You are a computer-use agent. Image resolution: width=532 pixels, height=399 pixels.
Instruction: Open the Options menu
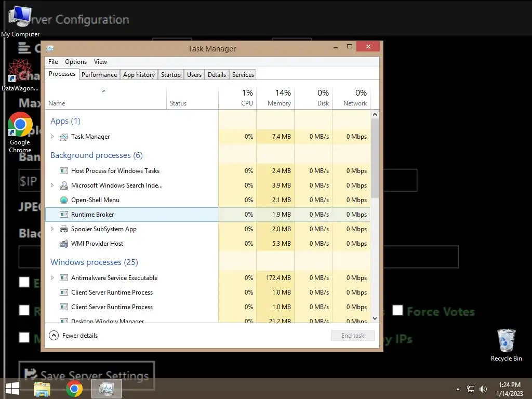76,62
